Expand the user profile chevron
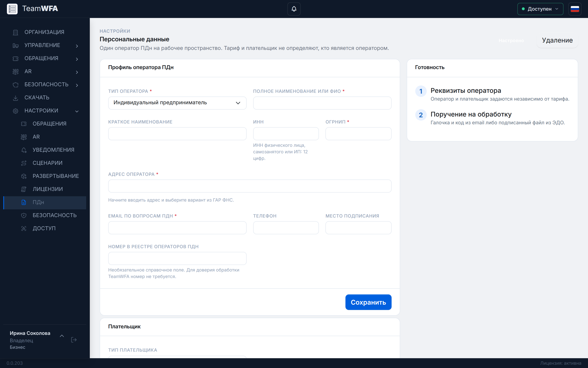588x368 pixels. (62, 336)
